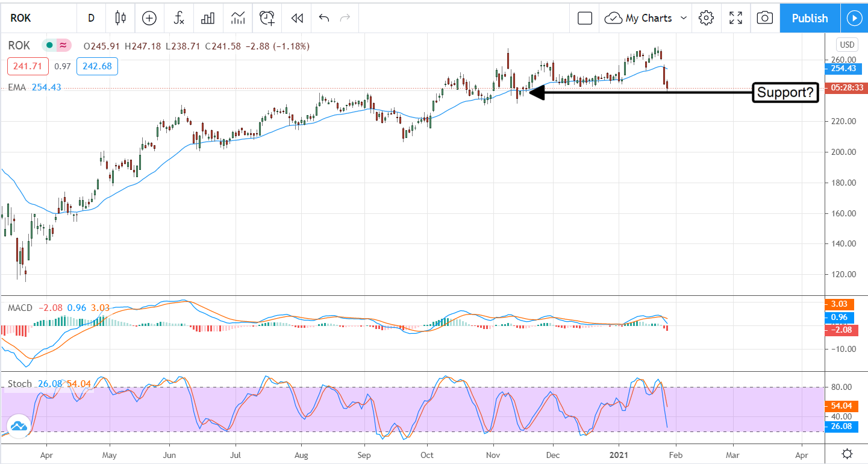This screenshot has width=868, height=464.
Task: Undo the last chart action
Action: point(324,18)
